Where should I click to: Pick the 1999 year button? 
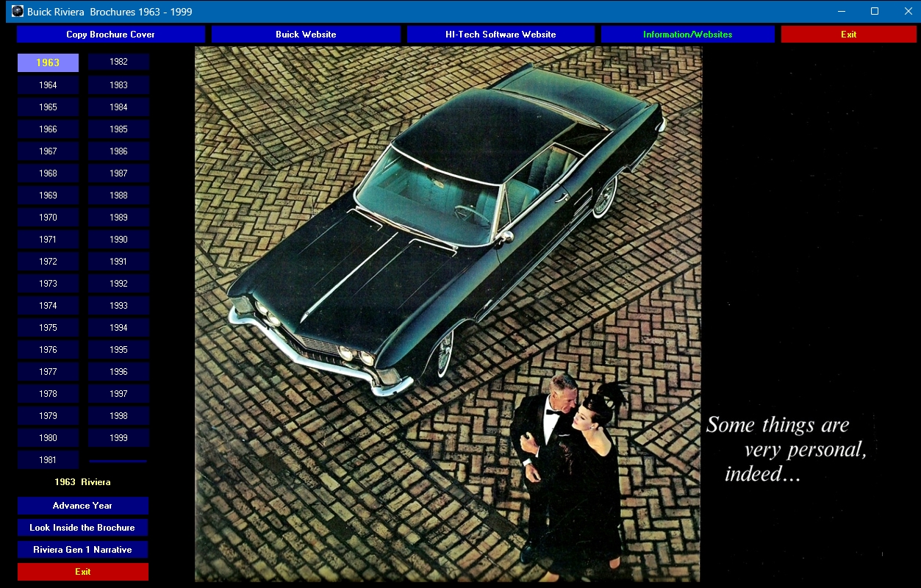tap(118, 438)
